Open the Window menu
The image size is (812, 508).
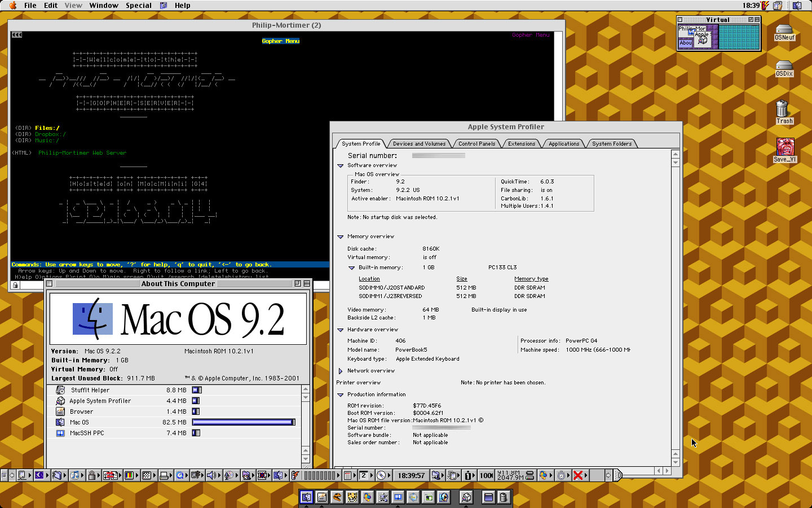click(x=104, y=6)
